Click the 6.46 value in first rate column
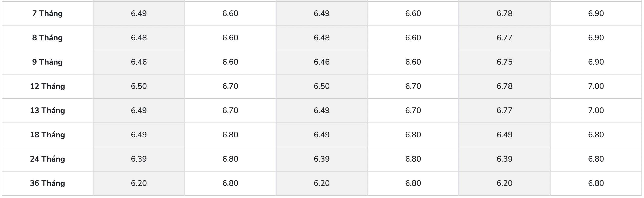The width and height of the screenshot is (644, 198). point(139,62)
